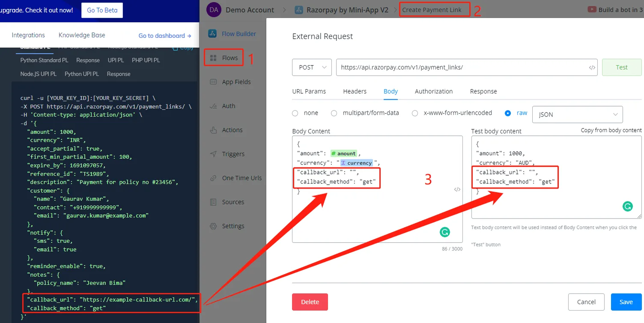Click the "reference_id": "TS1989" code line
The width and height of the screenshot is (644, 323).
(68, 174)
